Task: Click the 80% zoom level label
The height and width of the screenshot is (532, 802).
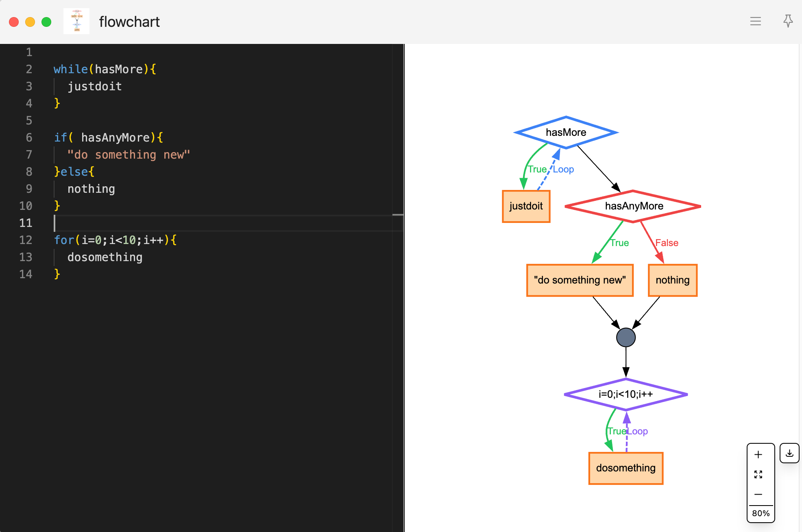Action: [761, 513]
